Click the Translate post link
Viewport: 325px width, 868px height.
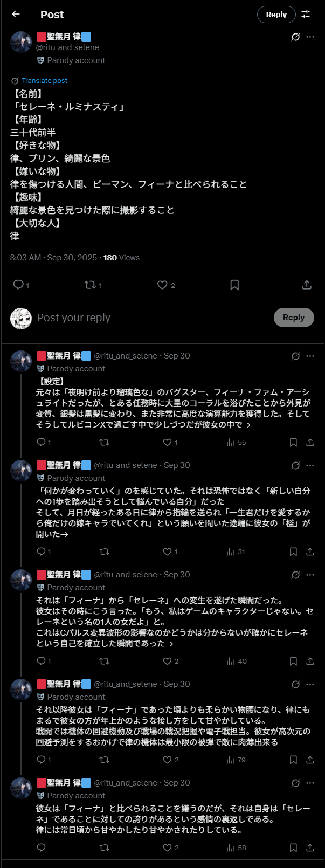(44, 81)
